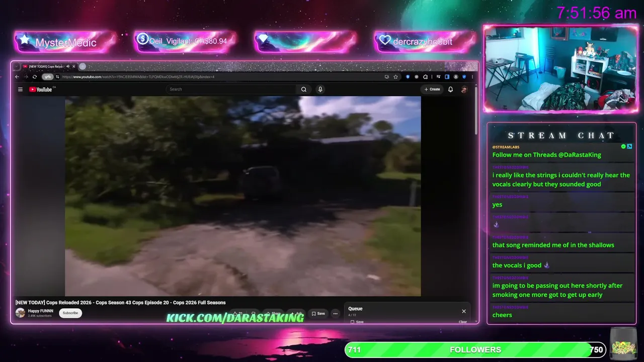Image resolution: width=644 pixels, height=362 pixels.
Task: Click 'that song reminded me' chat message
Action: click(x=553, y=245)
